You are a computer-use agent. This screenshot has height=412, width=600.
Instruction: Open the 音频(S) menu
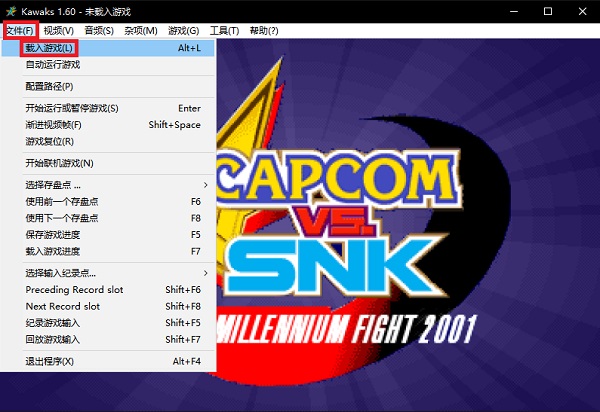click(x=99, y=31)
